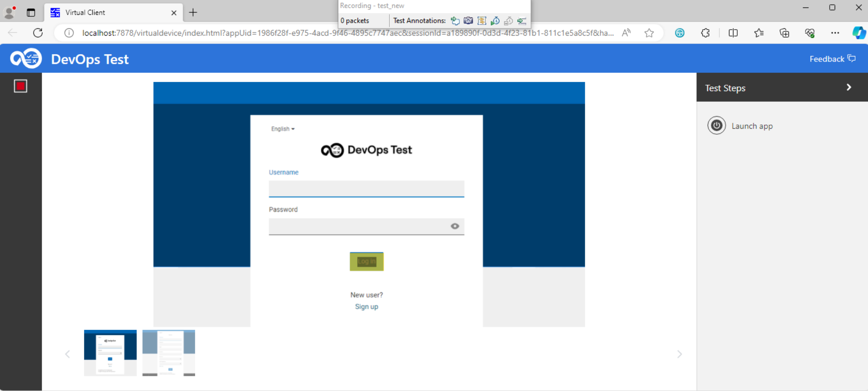Insert a comment annotation in recording toolbar
Screen dimensions: 868x391
click(455, 21)
